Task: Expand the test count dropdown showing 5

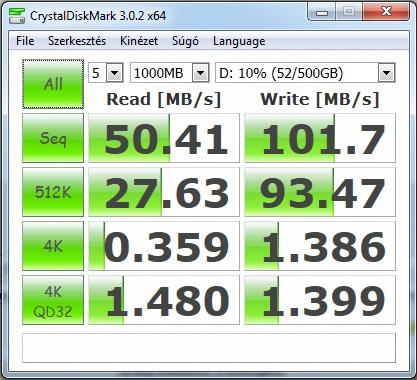Action: pos(114,73)
